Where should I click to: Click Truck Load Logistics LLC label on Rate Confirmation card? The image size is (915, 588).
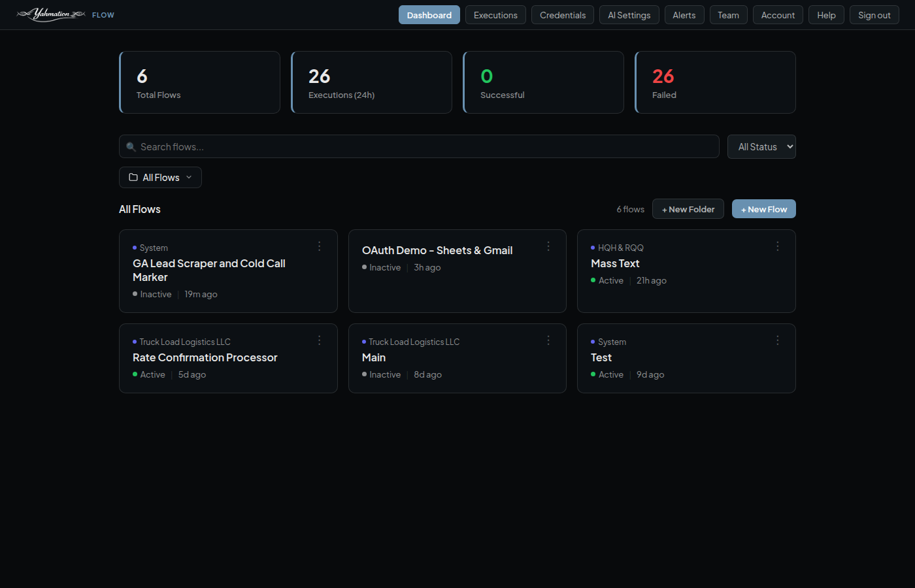pos(185,342)
